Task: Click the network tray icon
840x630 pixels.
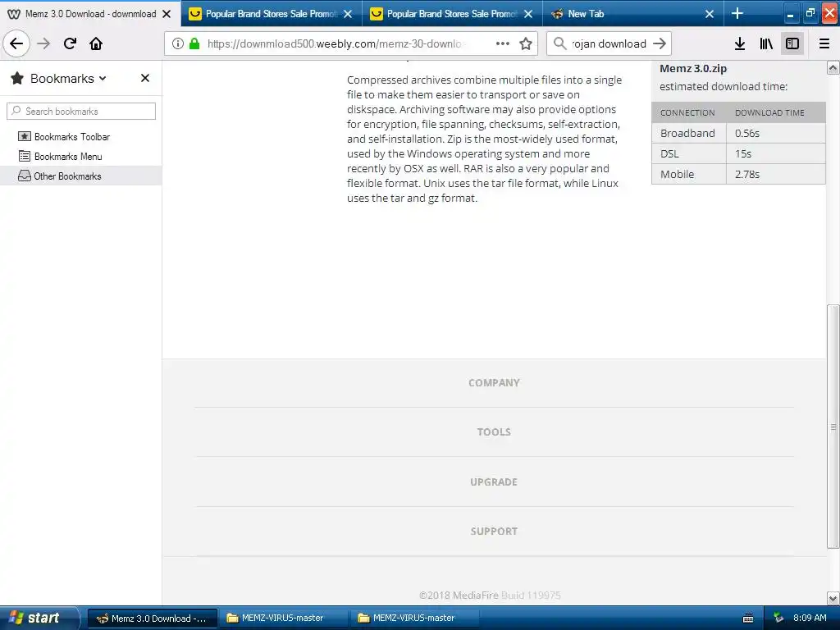Action: (778, 618)
